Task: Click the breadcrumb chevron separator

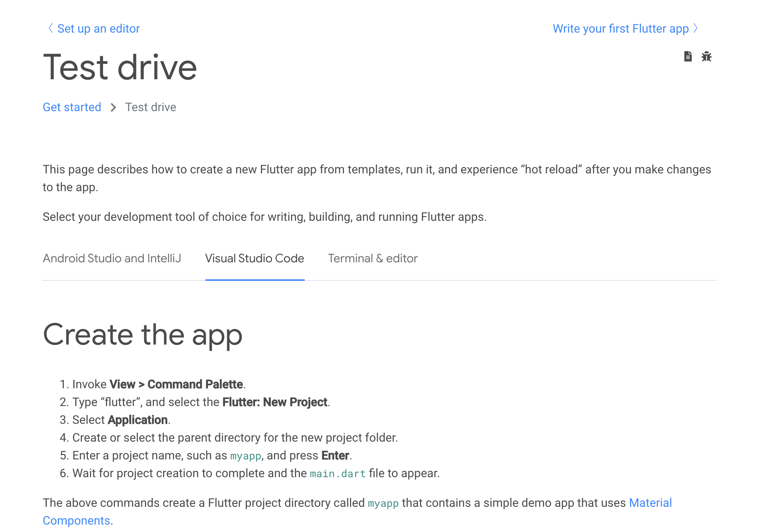Action: pos(113,107)
